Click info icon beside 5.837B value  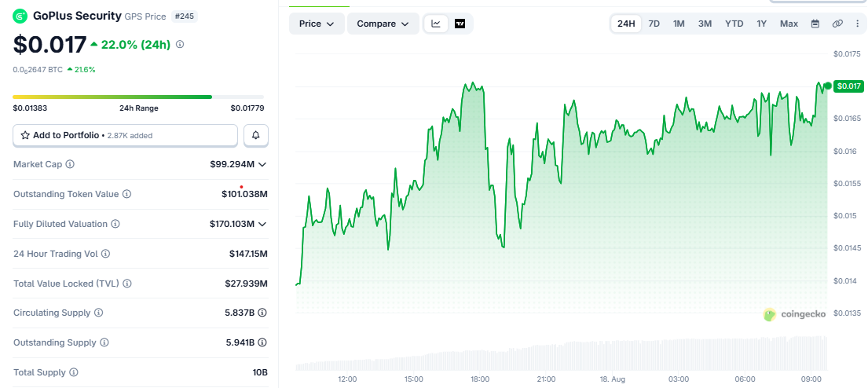(x=262, y=313)
